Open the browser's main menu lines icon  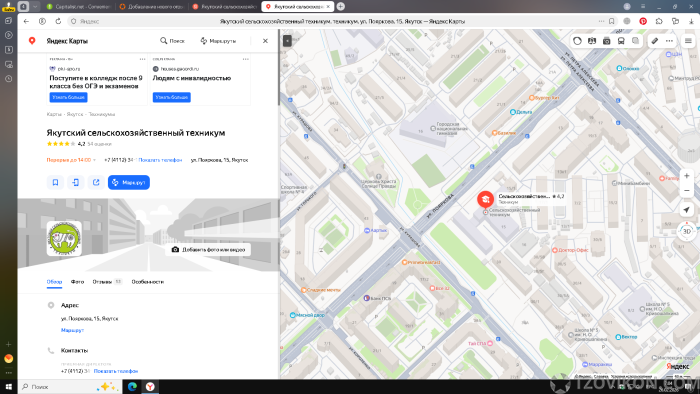tap(643, 6)
